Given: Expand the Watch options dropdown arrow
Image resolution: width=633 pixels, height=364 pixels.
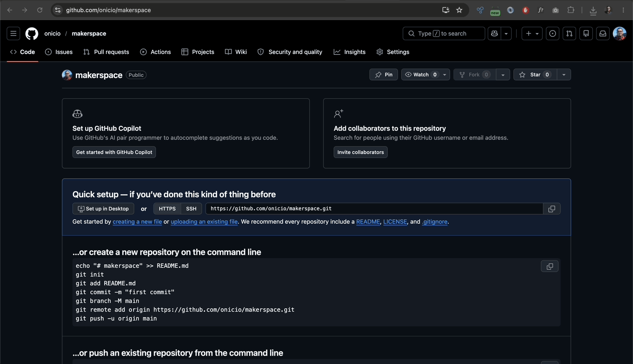Looking at the screenshot, I should pyautogui.click(x=445, y=74).
